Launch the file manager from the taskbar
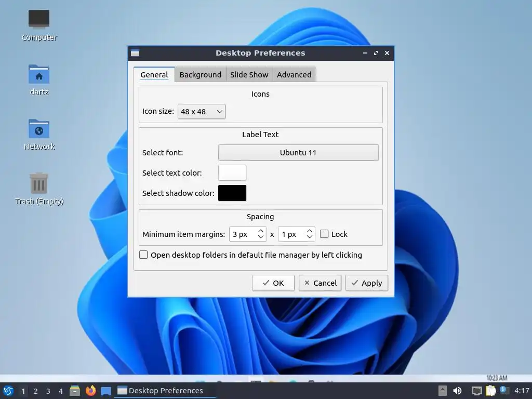Screen dimensions: 532x399 75,391
